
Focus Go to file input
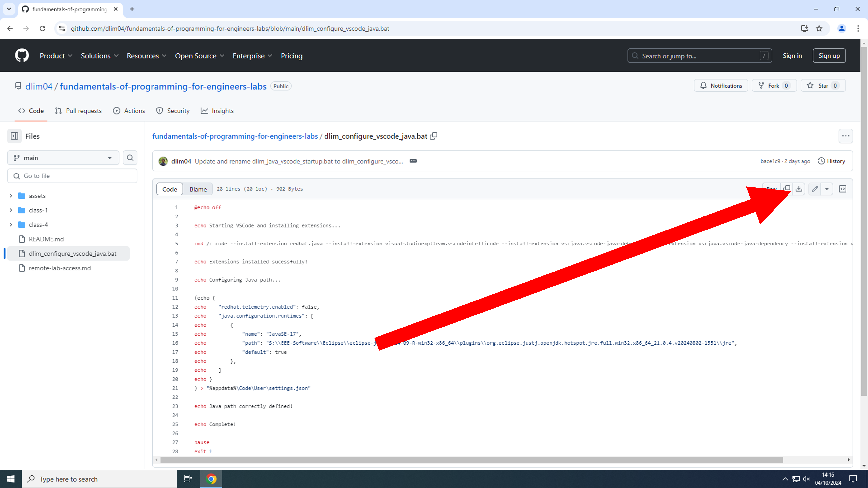[72, 176]
